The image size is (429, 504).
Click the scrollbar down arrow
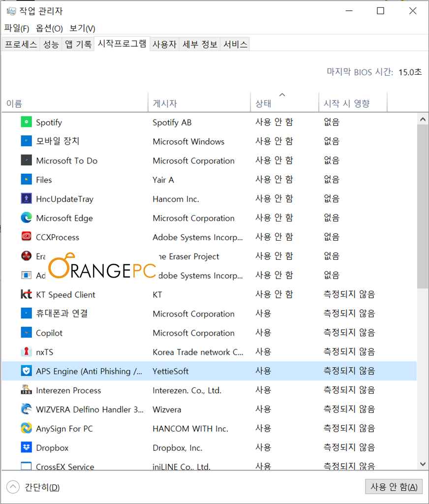point(423,464)
